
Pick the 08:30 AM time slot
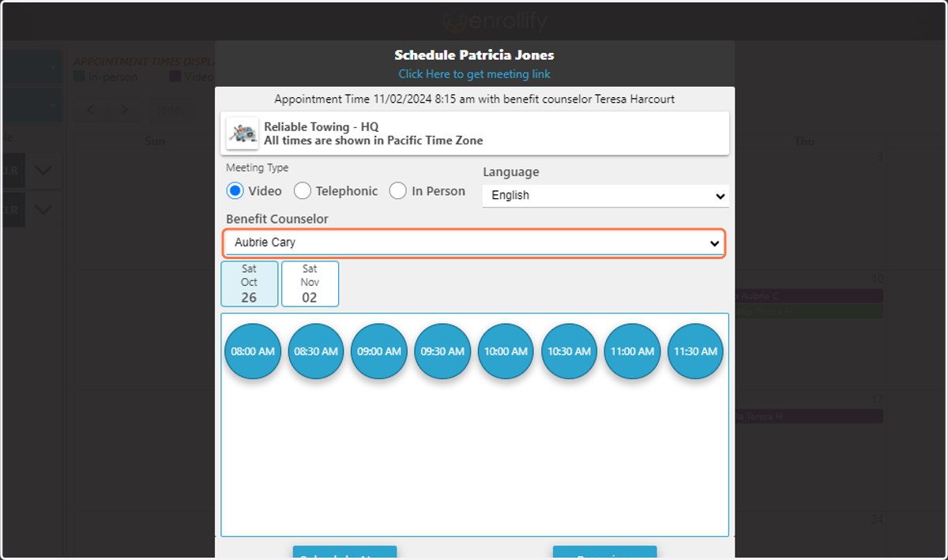coord(316,351)
